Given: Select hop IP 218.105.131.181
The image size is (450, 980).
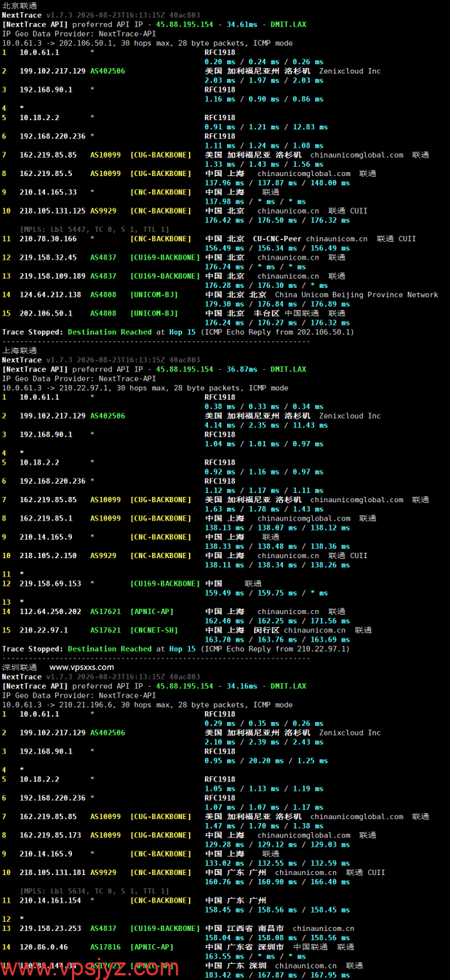Looking at the screenshot, I should coord(52,872).
